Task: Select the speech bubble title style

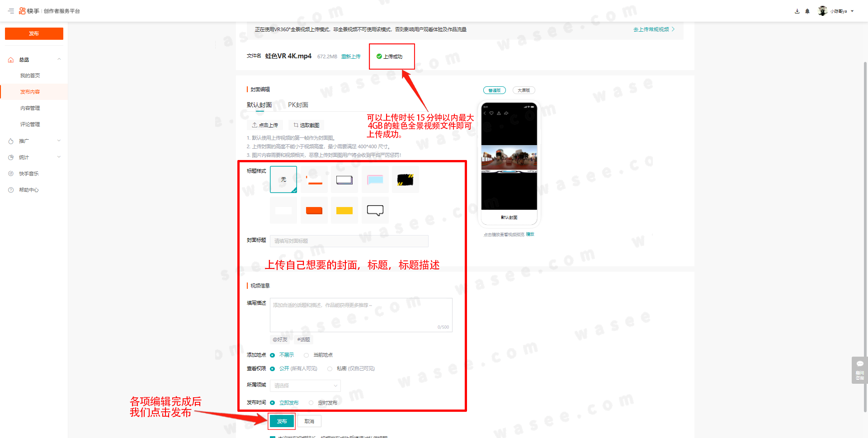Action: click(x=375, y=210)
